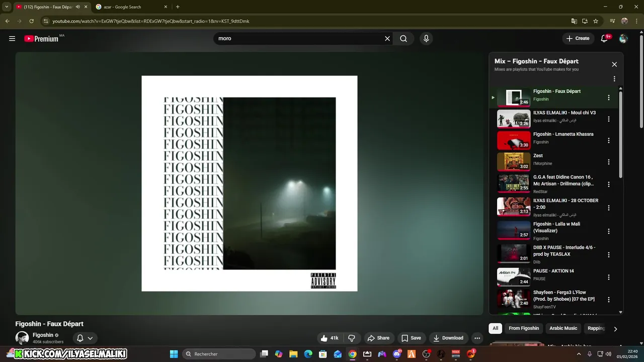The width and height of the screenshot is (644, 362).
Task: Open a new browser tab
Action: 178,7
